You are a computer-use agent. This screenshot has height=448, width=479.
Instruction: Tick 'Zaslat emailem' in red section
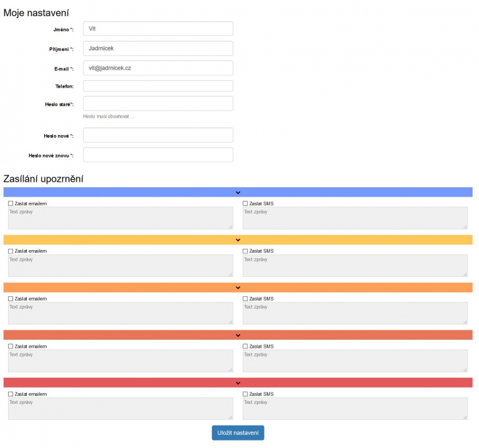click(x=11, y=394)
